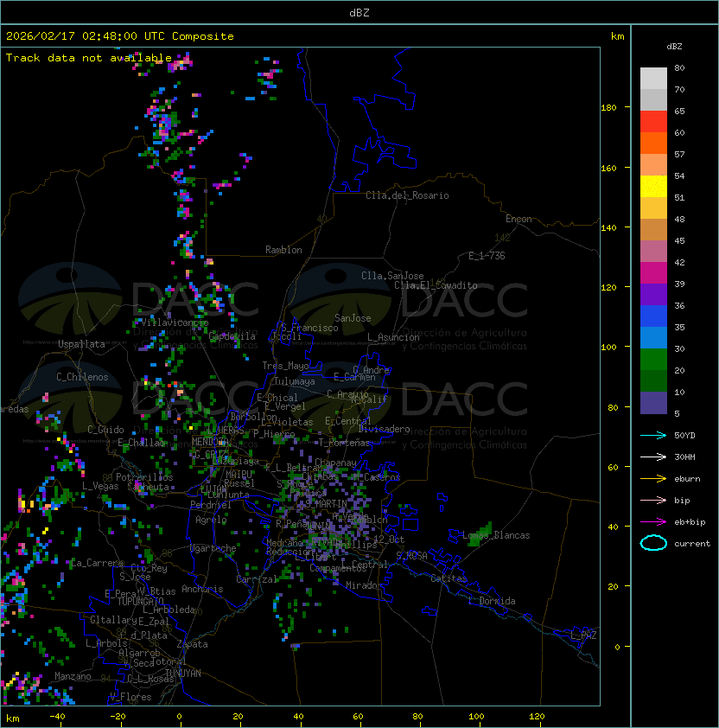The height and width of the screenshot is (728, 719).
Task: Click the 'Villavicencio' map label
Action: [175, 322]
